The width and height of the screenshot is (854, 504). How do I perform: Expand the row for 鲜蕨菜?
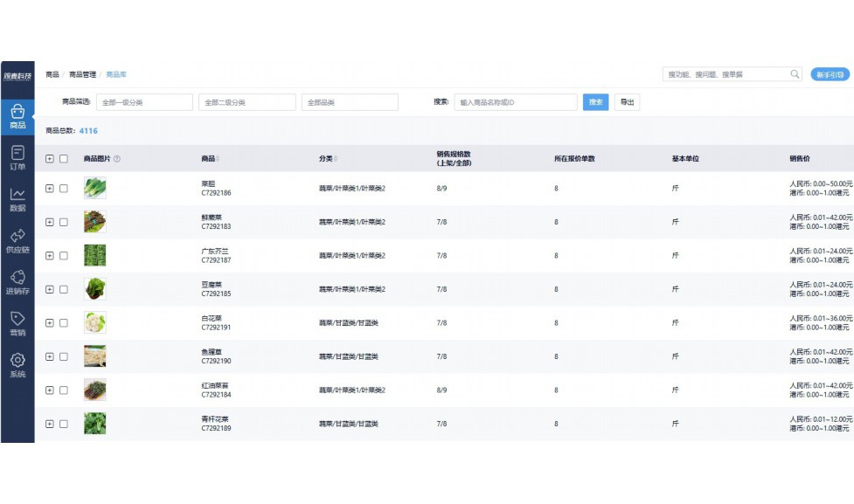[50, 222]
